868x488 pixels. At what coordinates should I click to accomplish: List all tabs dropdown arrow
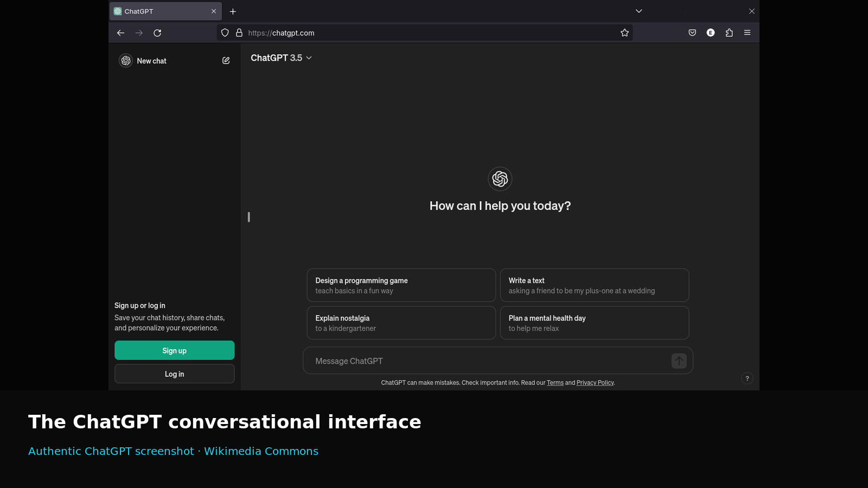639,11
